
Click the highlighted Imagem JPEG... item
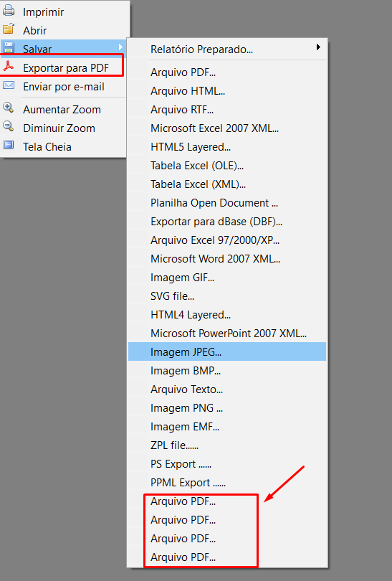tap(227, 351)
